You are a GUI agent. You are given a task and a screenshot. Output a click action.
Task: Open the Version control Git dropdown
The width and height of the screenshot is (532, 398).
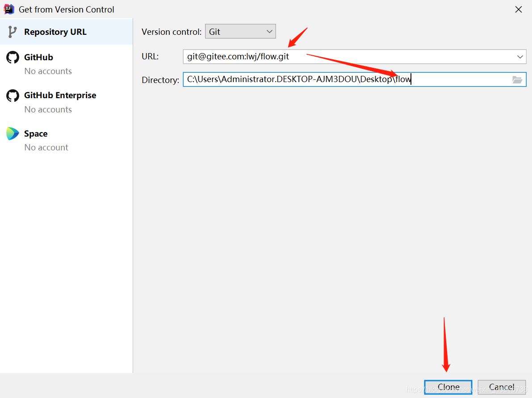click(x=240, y=32)
